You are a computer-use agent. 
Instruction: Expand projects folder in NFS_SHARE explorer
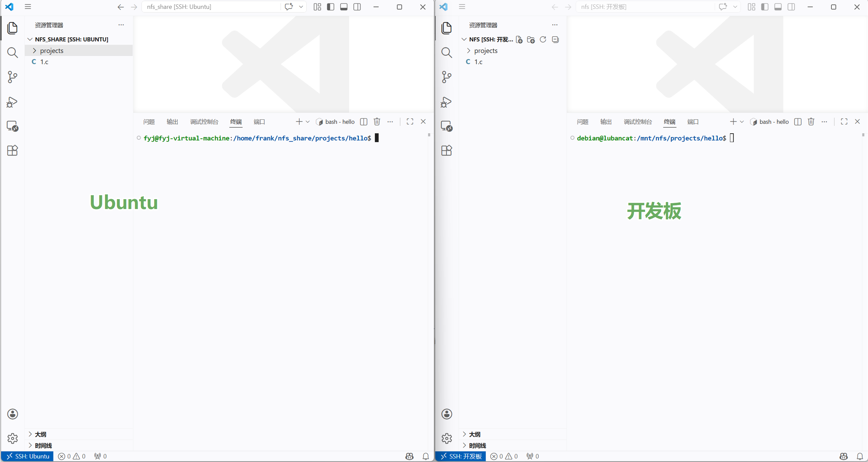(x=51, y=51)
